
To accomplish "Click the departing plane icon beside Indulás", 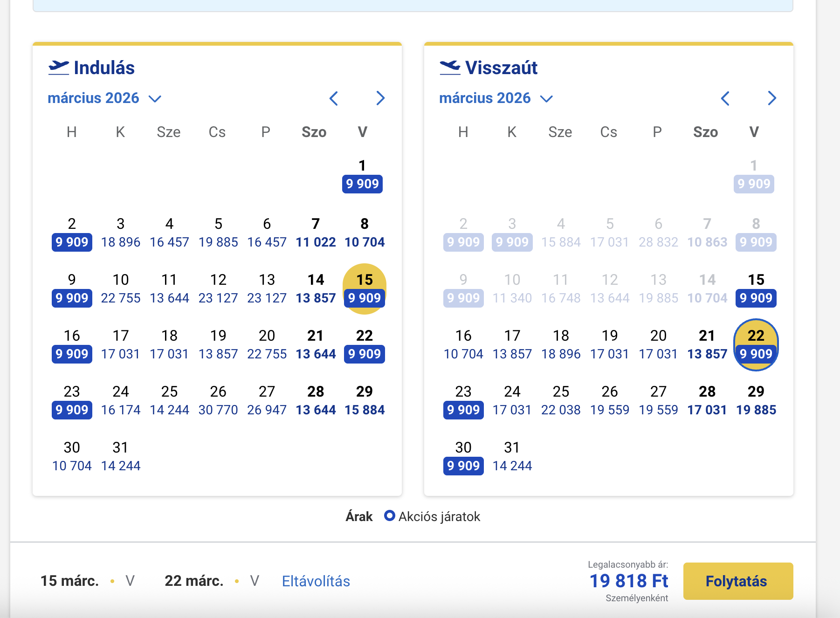I will point(59,68).
